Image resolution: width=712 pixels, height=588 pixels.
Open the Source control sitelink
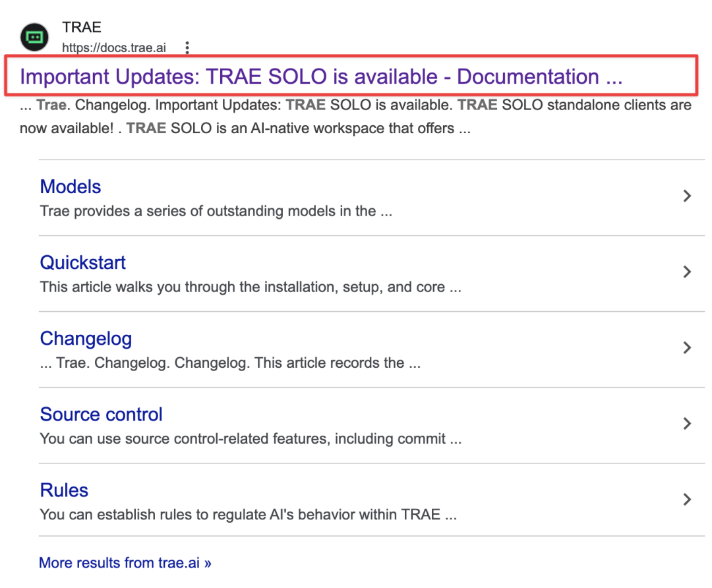click(x=102, y=414)
